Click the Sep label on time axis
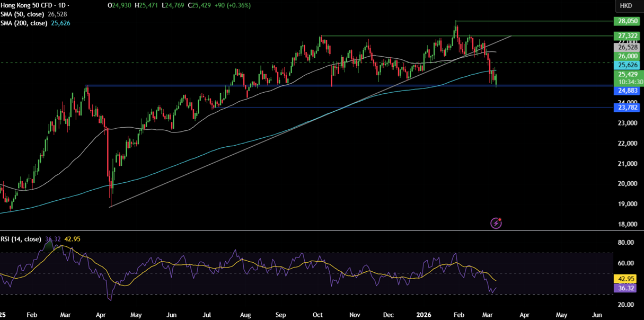Viewport: 644px width, 320px height. 280,315
